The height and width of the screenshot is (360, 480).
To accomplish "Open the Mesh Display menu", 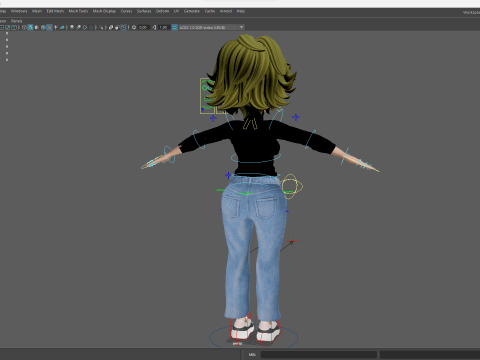I will click(x=104, y=11).
